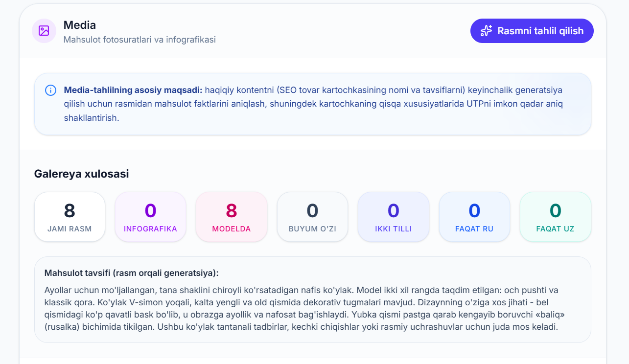The width and height of the screenshot is (629, 364).
Task: Click the MODELDA label text
Action: 232,229
